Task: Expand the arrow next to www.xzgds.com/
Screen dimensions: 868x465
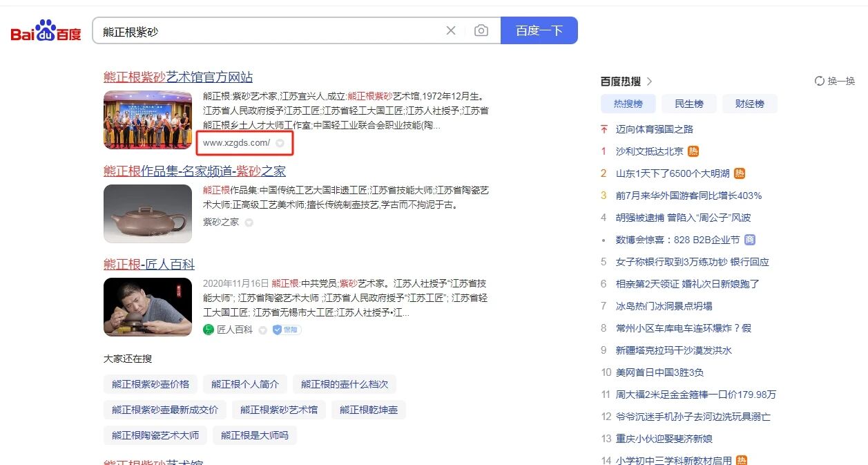Action: pos(280,143)
